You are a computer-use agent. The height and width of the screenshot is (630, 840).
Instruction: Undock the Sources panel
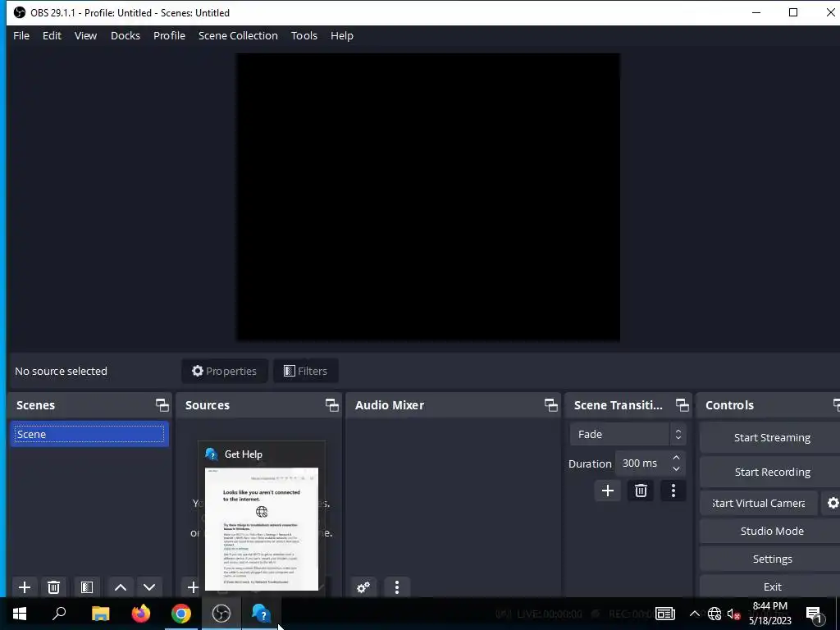[x=332, y=405]
